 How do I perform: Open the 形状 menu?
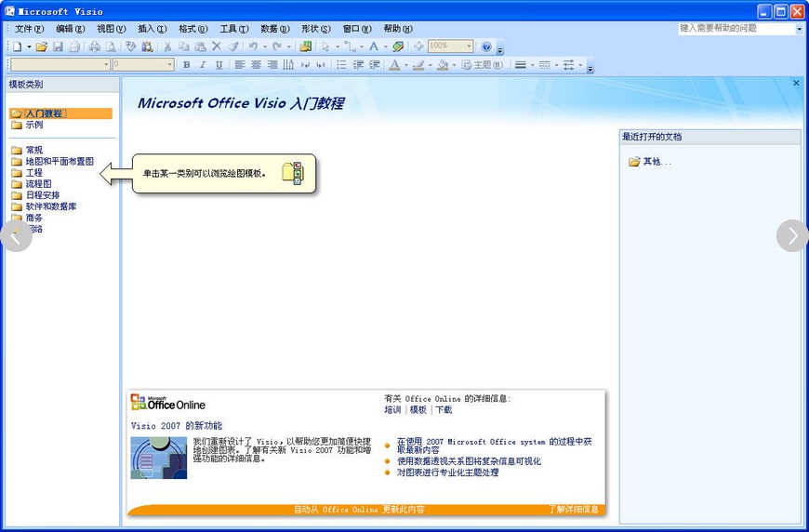(315, 29)
